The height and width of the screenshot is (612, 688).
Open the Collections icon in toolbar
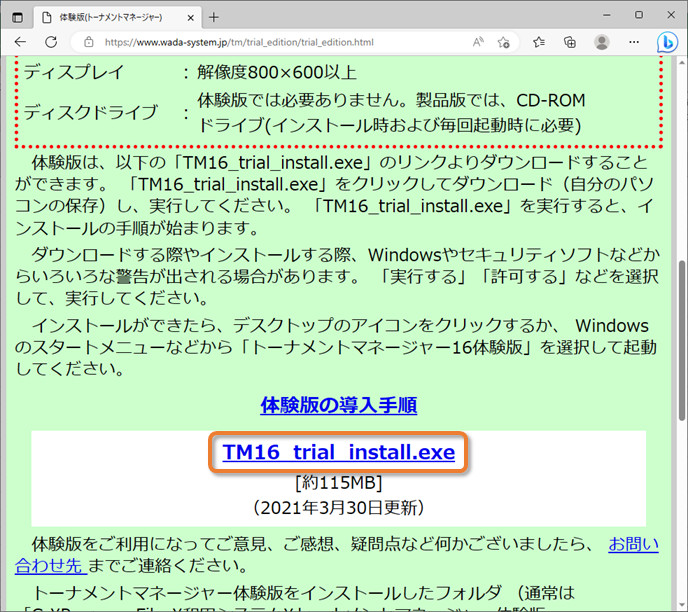point(570,42)
